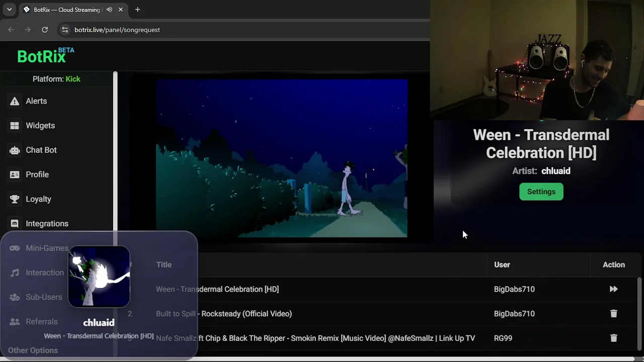Click the chluaid name under overlay thumbnail

click(99, 323)
